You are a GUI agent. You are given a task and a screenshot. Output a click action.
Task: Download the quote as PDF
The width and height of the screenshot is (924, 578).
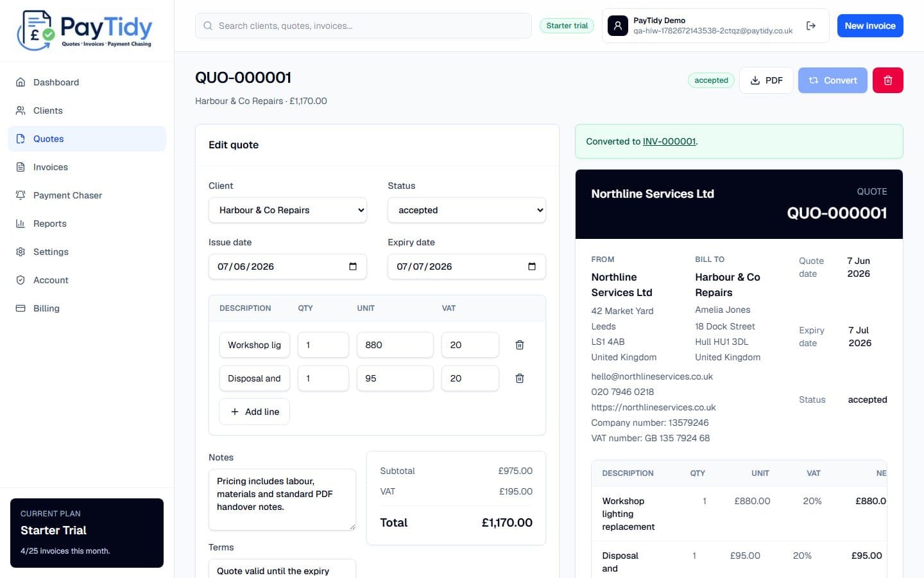coord(766,80)
